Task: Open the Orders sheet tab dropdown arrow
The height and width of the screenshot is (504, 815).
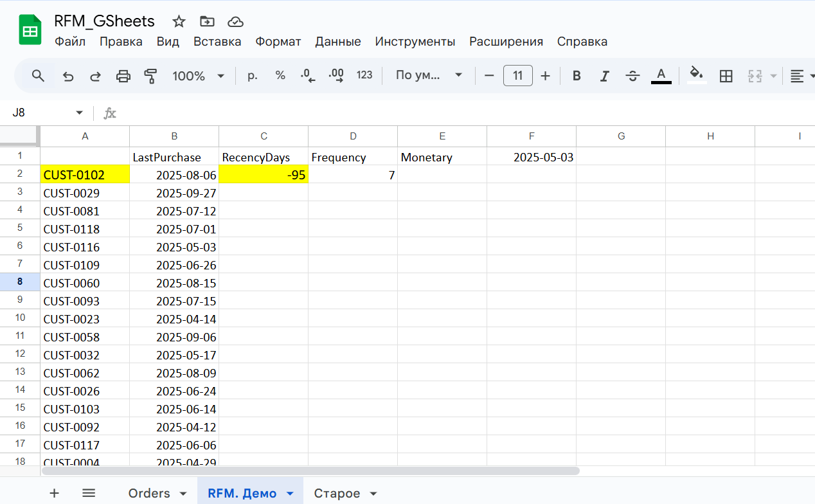Action: pyautogui.click(x=183, y=494)
